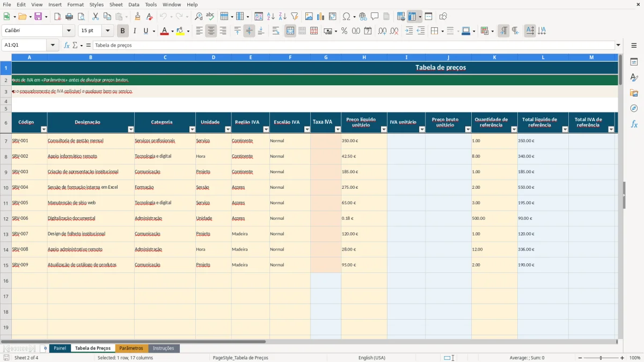Apply the red font color swatch
The image size is (644, 362).
coord(164,31)
